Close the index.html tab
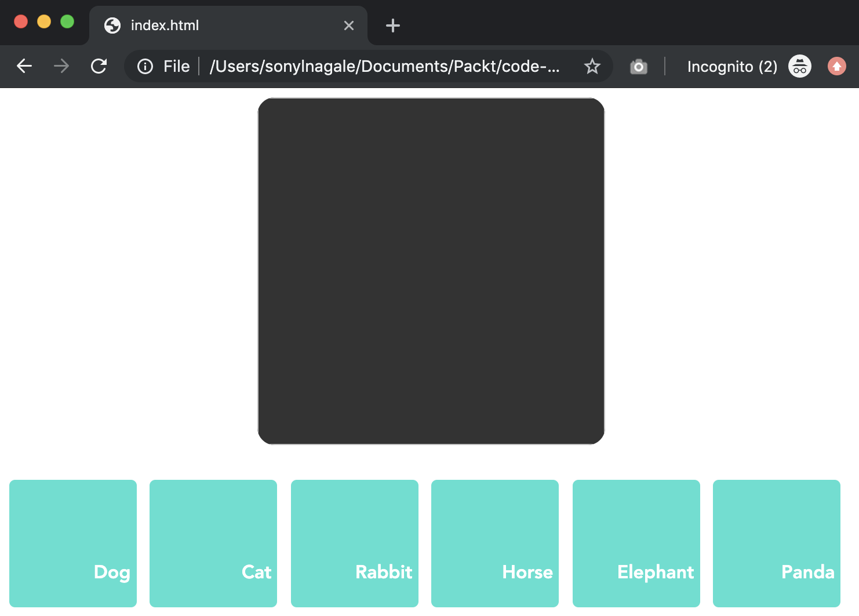Screen dimensions: 859x616 pyautogui.click(x=348, y=25)
